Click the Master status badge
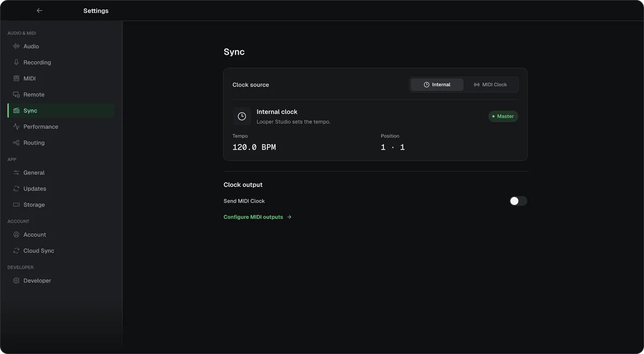 click(x=503, y=116)
